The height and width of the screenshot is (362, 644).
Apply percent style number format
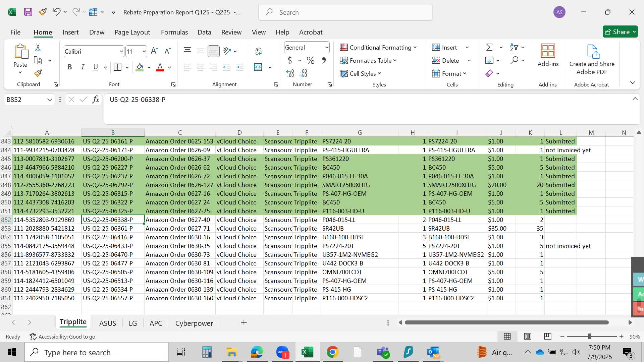pyautogui.click(x=311, y=61)
